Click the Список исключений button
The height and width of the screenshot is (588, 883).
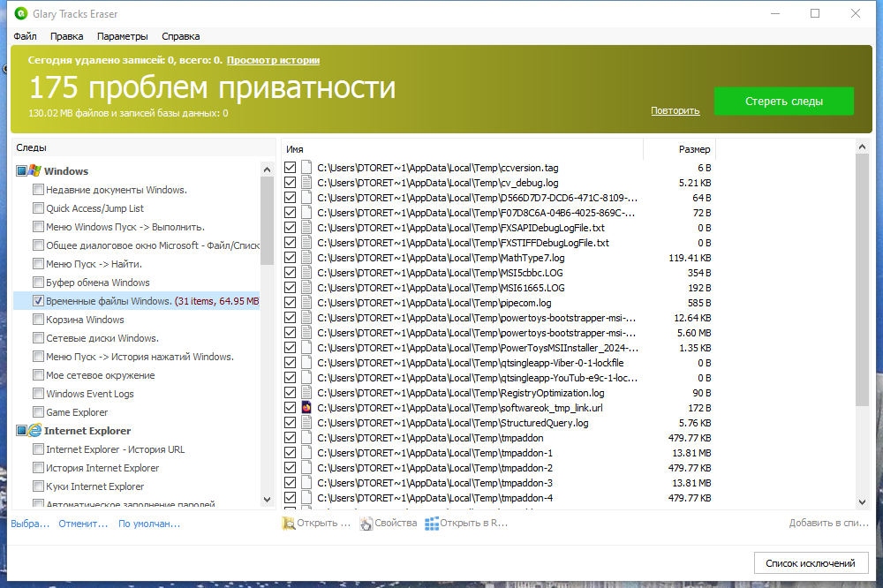pos(811,562)
